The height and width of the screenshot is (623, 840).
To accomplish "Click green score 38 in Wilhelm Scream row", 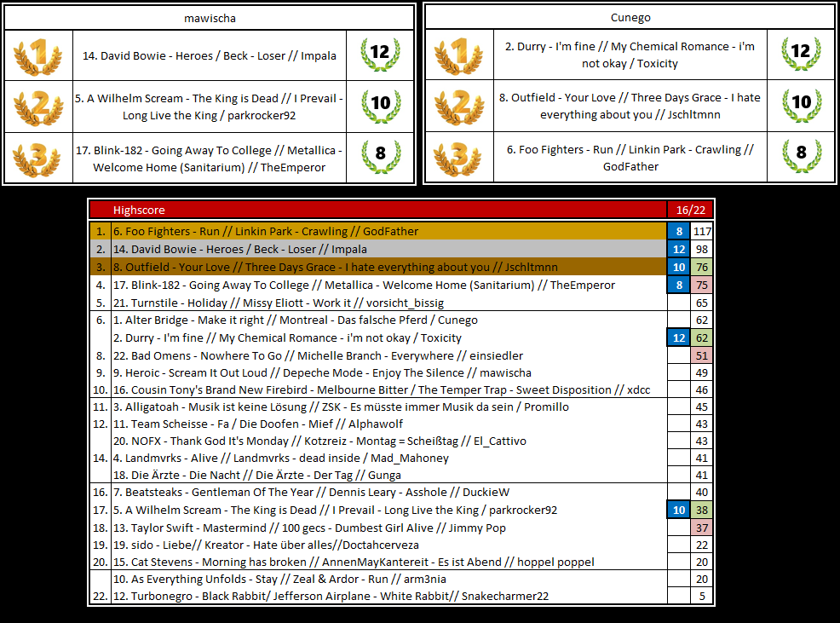I will tap(702, 510).
